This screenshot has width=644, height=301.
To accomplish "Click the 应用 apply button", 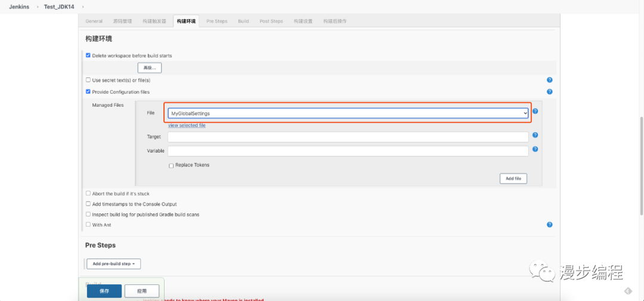I will pos(142,291).
